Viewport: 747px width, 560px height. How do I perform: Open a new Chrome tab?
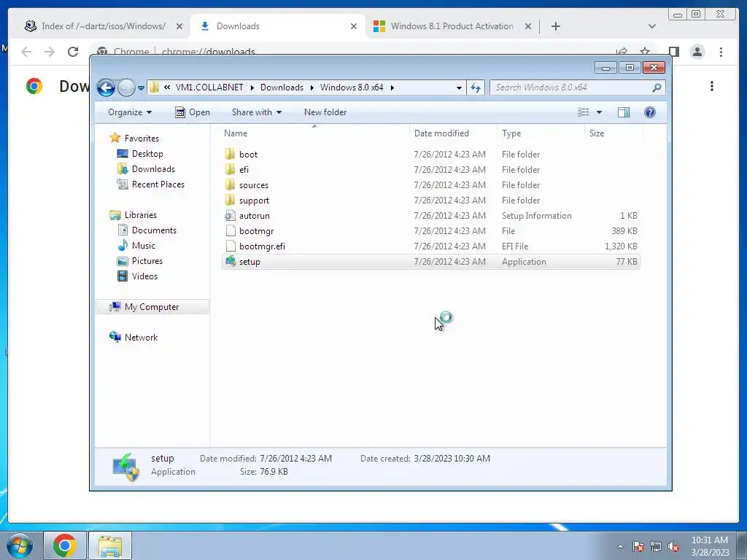pos(555,26)
